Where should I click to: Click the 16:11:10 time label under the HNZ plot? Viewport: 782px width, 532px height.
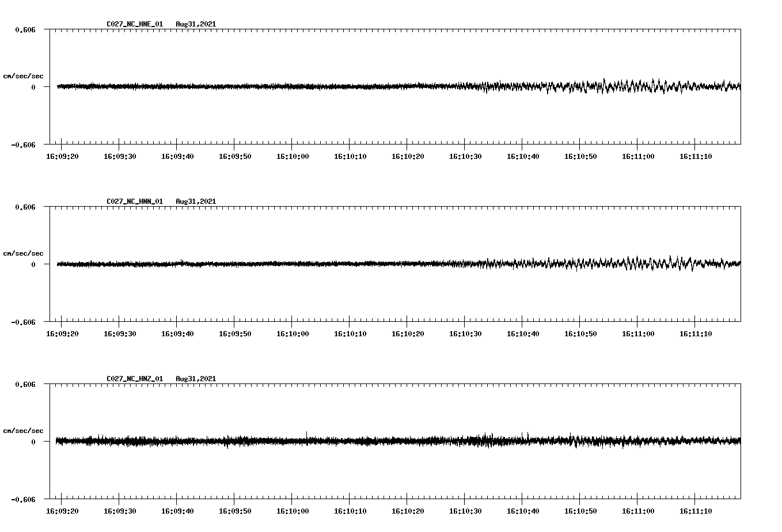(x=696, y=511)
